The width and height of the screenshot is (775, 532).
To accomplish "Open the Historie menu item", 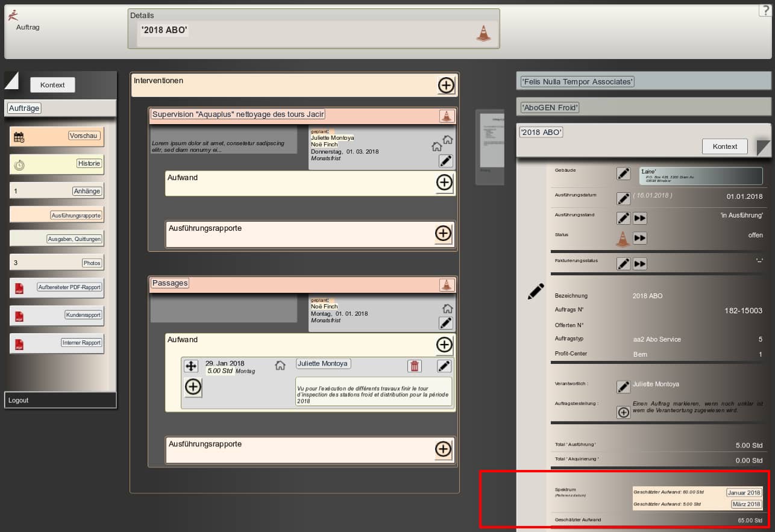I will (x=89, y=163).
